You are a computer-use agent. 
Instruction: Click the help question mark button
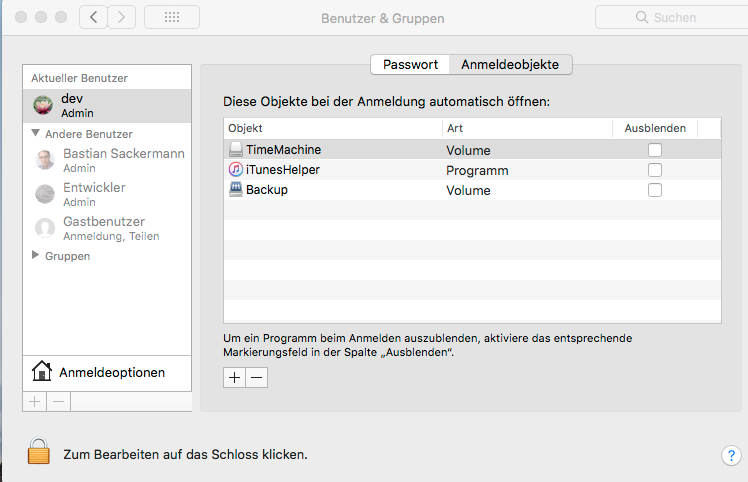[x=730, y=455]
